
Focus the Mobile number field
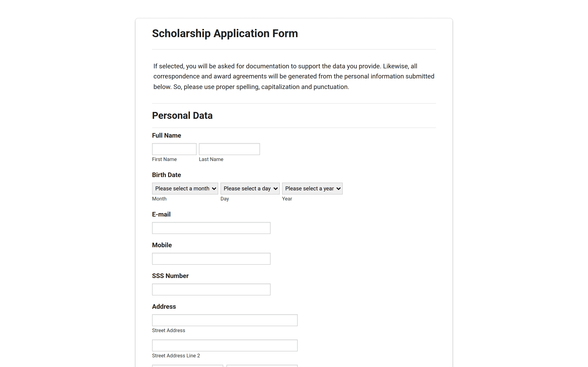click(211, 259)
